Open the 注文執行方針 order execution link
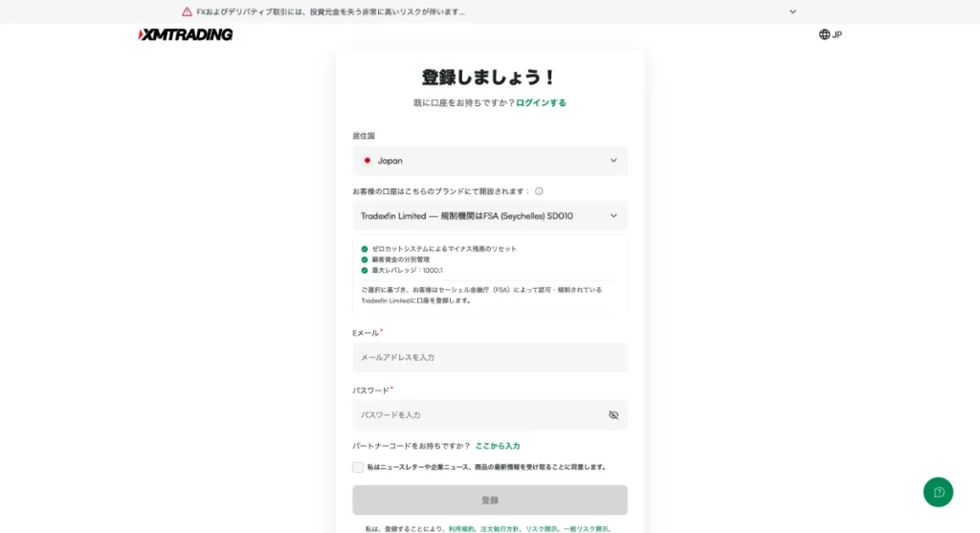980x533 pixels. (500, 528)
